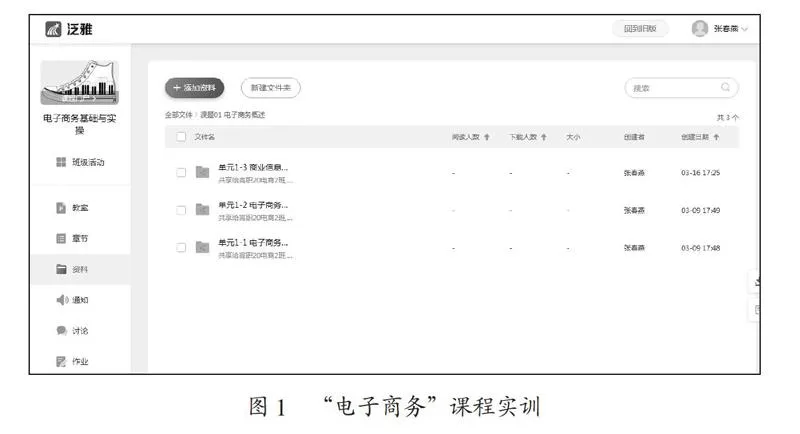This screenshot has width=800, height=434.
Task: Click 张春燕 in the 单元1-3 row
Action: pyautogui.click(x=634, y=173)
